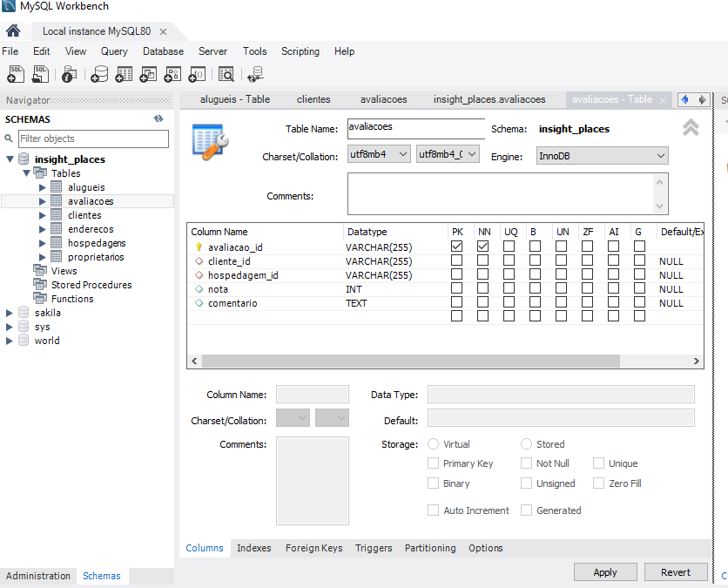
Task: Switch to the Foreign Keys tab
Action: [x=313, y=548]
